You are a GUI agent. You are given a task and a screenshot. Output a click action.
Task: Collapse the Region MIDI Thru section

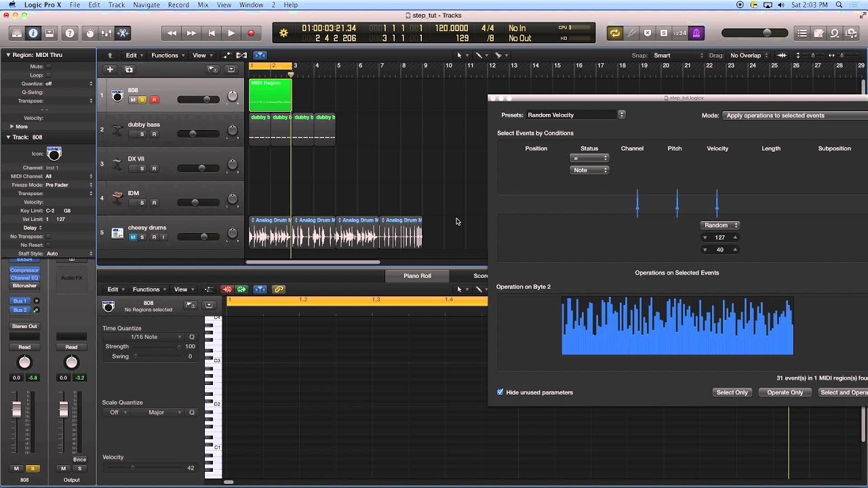(8, 56)
